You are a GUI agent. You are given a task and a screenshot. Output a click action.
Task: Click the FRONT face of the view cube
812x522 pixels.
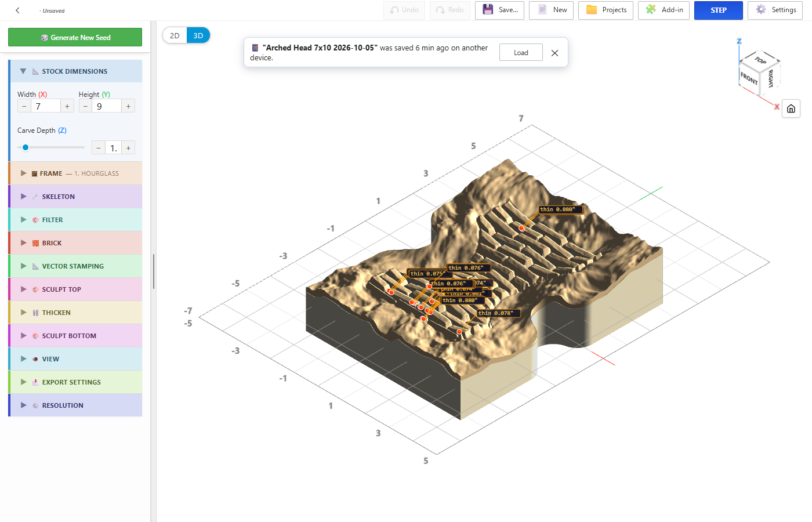point(749,78)
